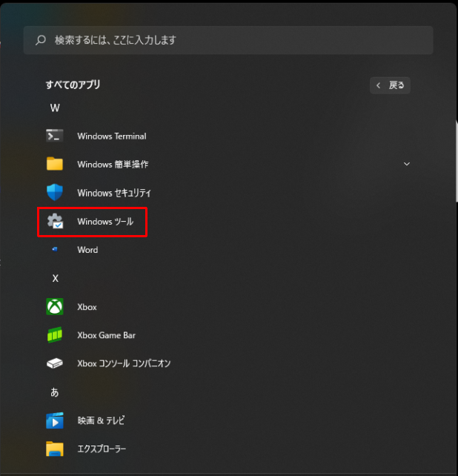Click the 戻る back button

[390, 85]
